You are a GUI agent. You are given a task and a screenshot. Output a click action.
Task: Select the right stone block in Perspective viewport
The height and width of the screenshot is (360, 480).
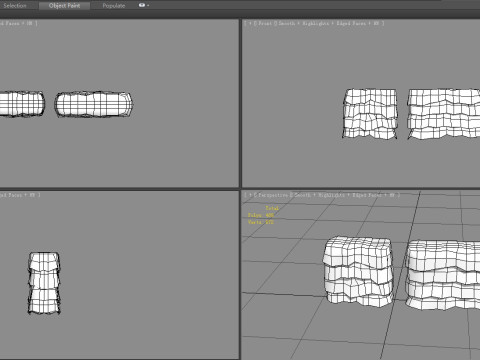coord(443,275)
